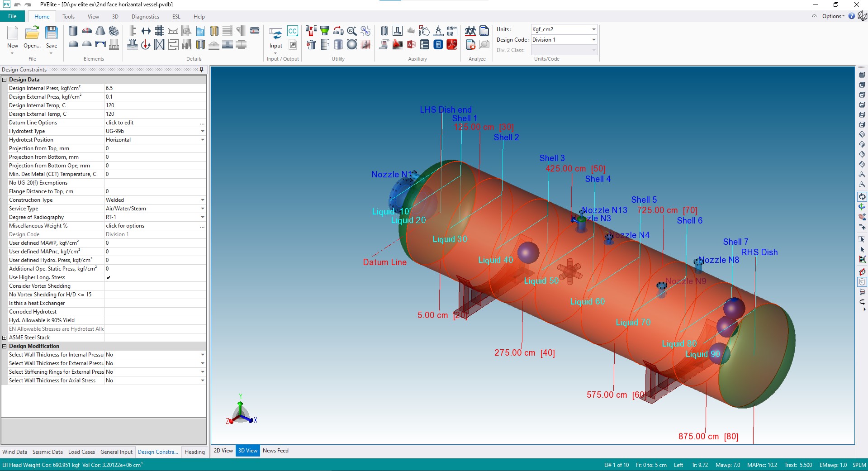
Task: Click the Design Internal Press value field
Action: click(154, 88)
